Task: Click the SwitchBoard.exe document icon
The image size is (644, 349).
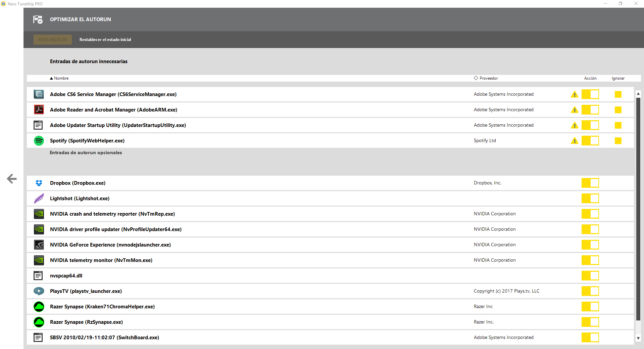Action: pyautogui.click(x=38, y=338)
